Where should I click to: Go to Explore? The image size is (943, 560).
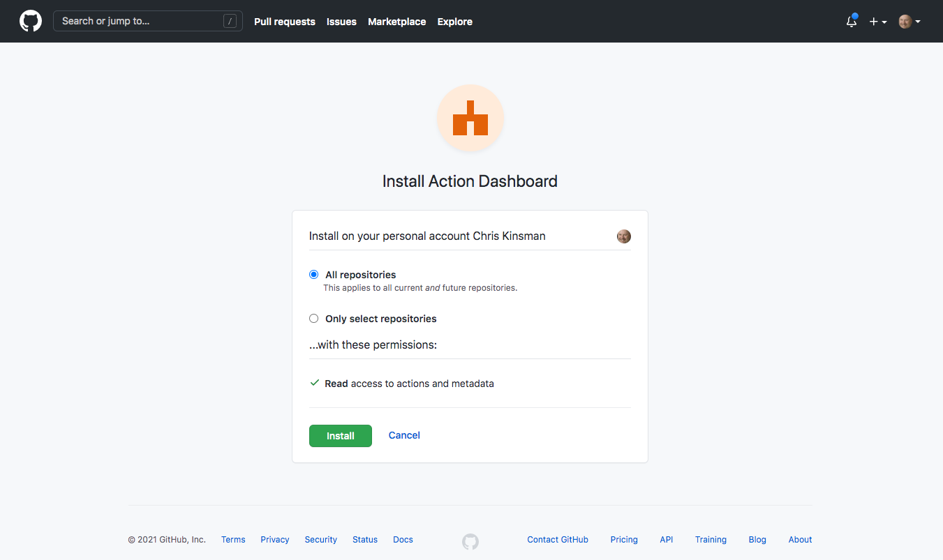click(x=455, y=22)
